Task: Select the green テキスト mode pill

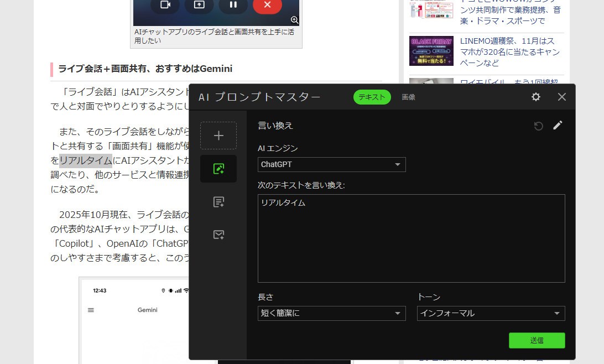Action: tap(371, 96)
